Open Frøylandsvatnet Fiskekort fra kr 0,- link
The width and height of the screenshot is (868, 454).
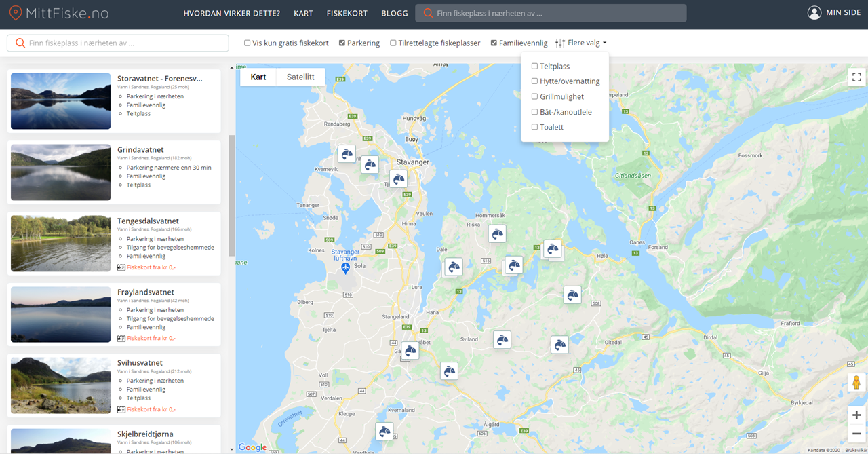pos(151,338)
